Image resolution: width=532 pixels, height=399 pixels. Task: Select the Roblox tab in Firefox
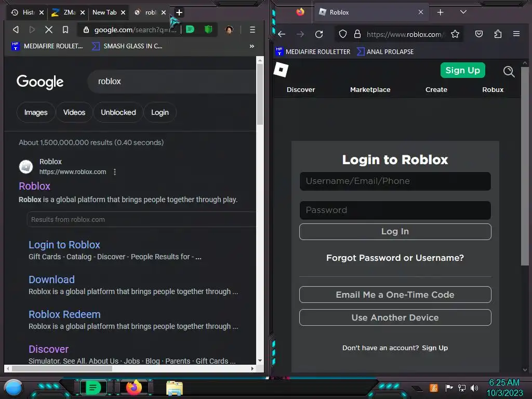pos(371,12)
